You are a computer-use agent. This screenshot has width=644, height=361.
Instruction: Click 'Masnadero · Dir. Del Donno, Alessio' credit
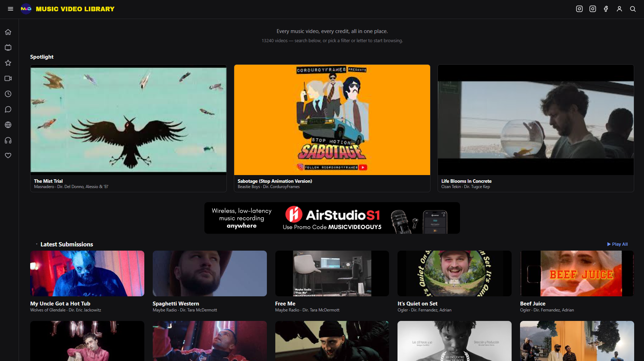71,187
